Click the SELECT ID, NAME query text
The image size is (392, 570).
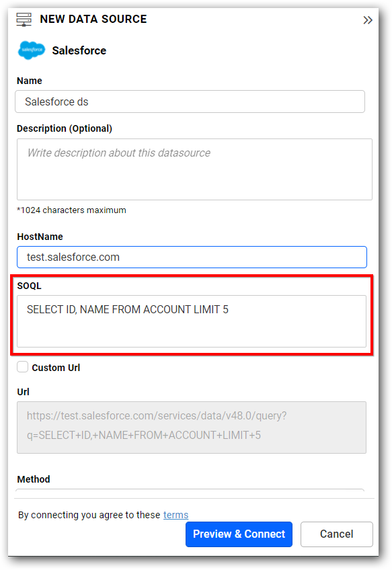128,309
